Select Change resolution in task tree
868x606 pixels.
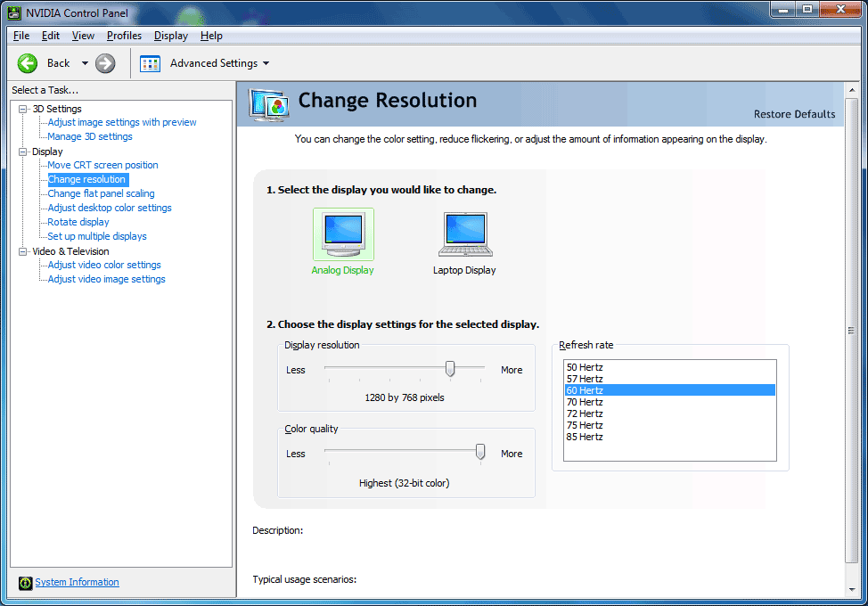[87, 179]
